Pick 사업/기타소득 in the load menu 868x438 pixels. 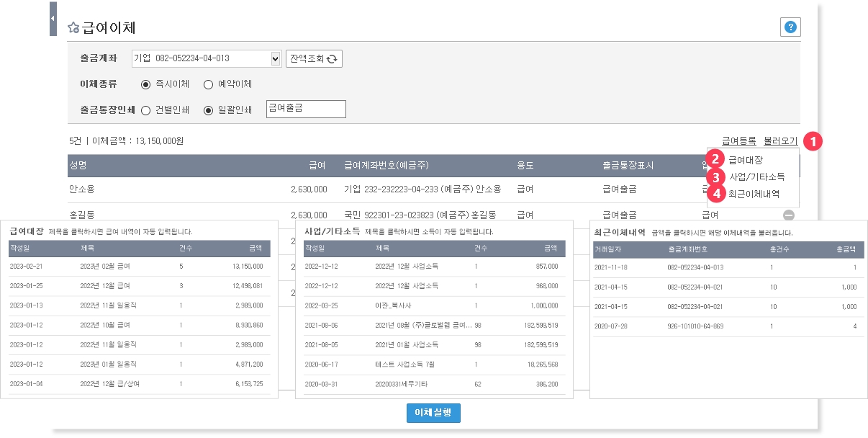coord(756,176)
